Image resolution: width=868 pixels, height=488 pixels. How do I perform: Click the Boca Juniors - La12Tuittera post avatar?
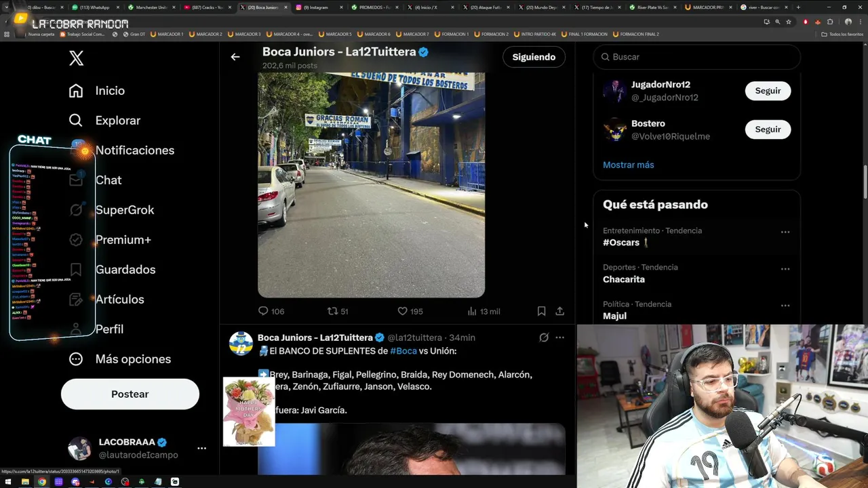point(241,344)
